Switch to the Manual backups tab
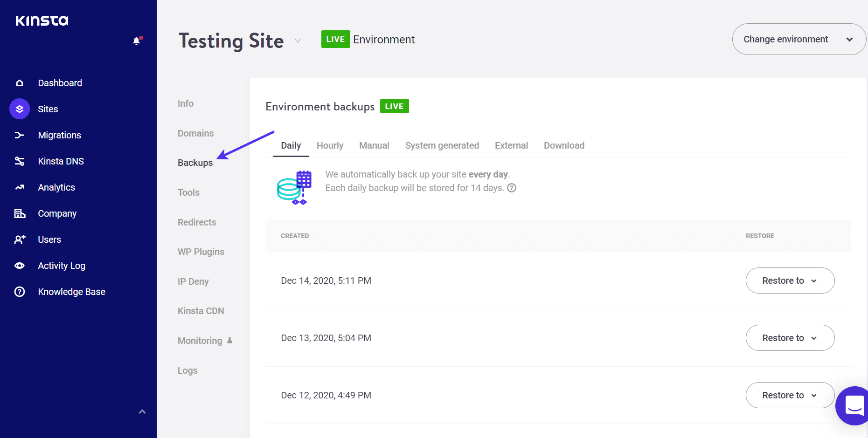The width and height of the screenshot is (868, 438). 374,145
